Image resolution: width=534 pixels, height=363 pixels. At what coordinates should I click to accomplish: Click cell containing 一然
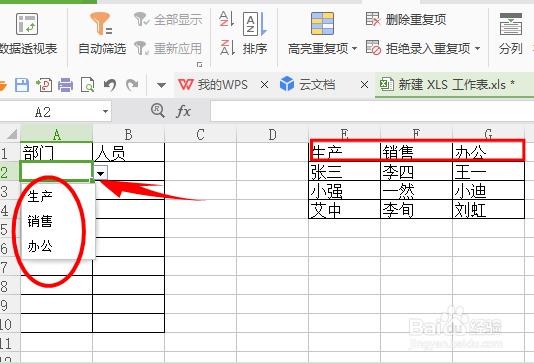(416, 190)
